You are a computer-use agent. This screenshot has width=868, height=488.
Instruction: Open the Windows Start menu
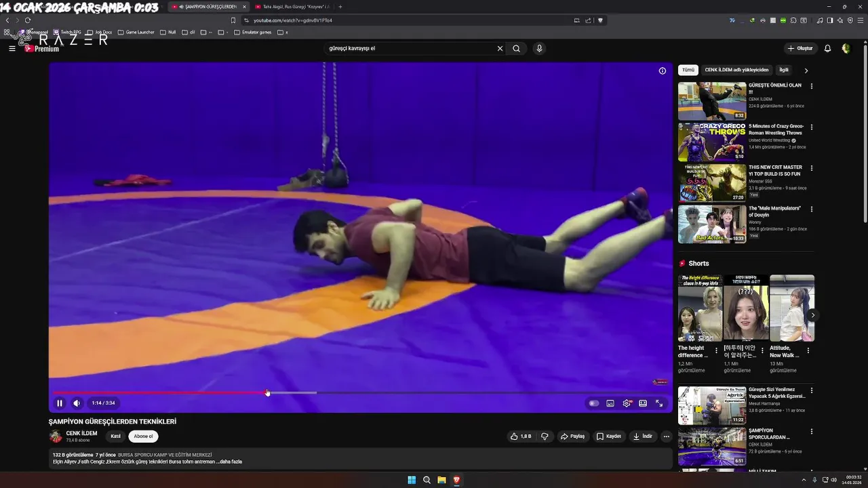(x=412, y=480)
